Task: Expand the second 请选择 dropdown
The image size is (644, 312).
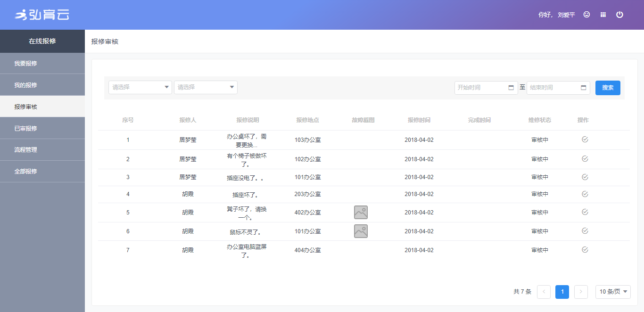Action: [x=206, y=87]
